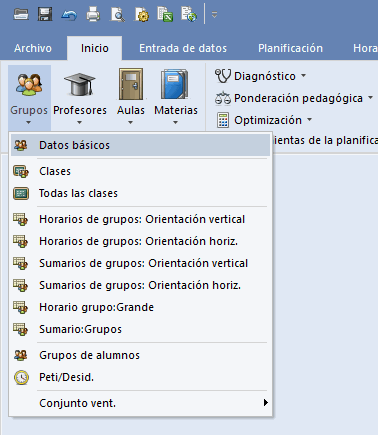
Task: Click the Diagnóstico label
Action: click(265, 76)
